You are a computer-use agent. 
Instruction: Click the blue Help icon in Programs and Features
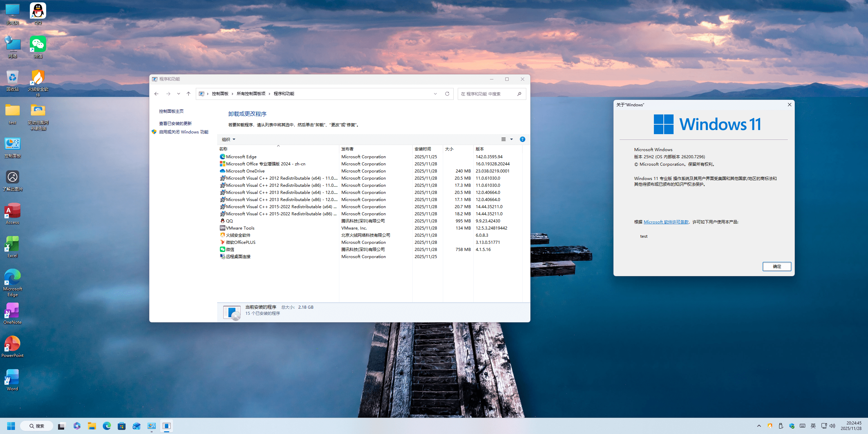pyautogui.click(x=522, y=139)
